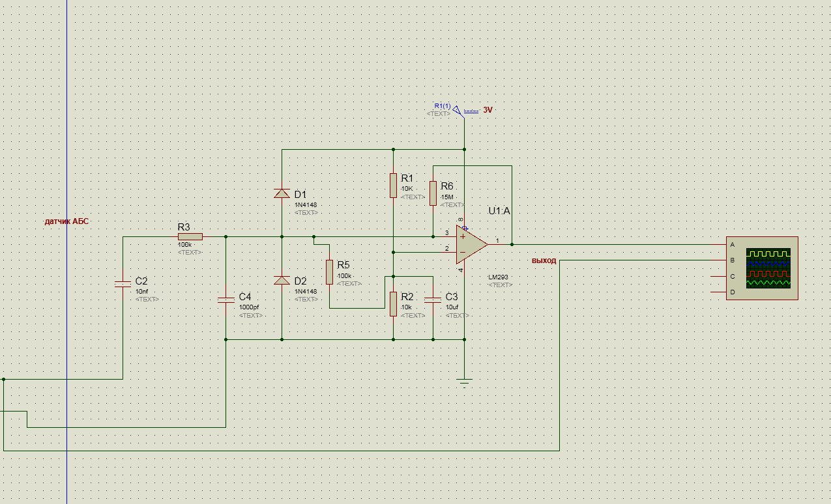The height and width of the screenshot is (504, 831).
Task: Click the 'C2' reference label
Action: tap(141, 281)
